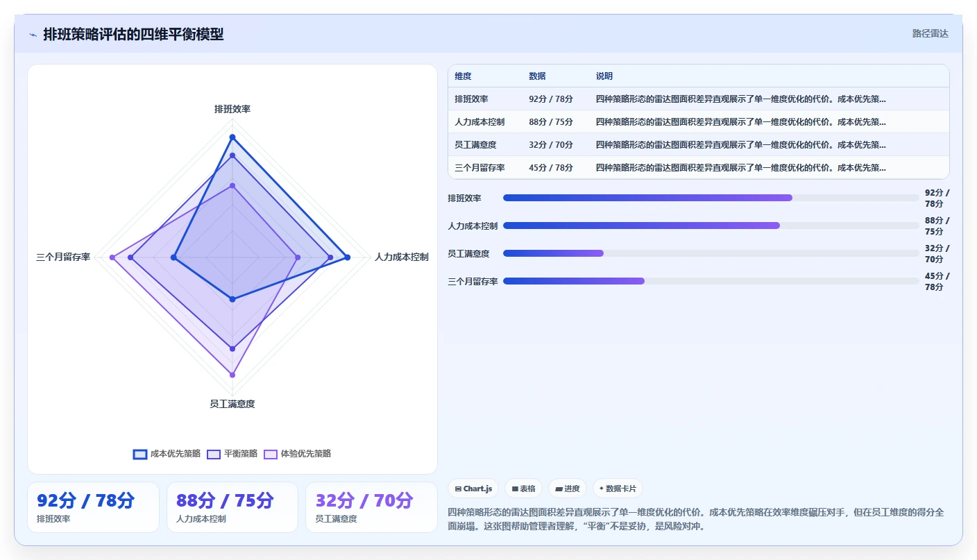The image size is (977, 560).
Task: Click the 三个月留存率 progress bar
Action: (x=711, y=281)
